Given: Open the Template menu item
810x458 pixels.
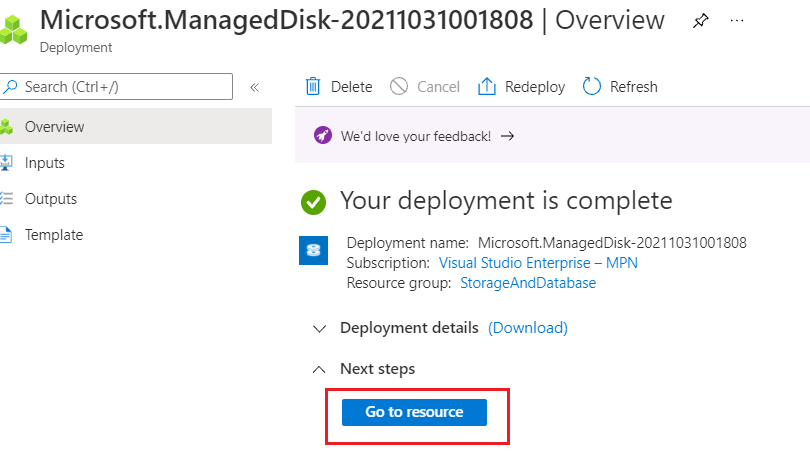Looking at the screenshot, I should pos(136,235).
